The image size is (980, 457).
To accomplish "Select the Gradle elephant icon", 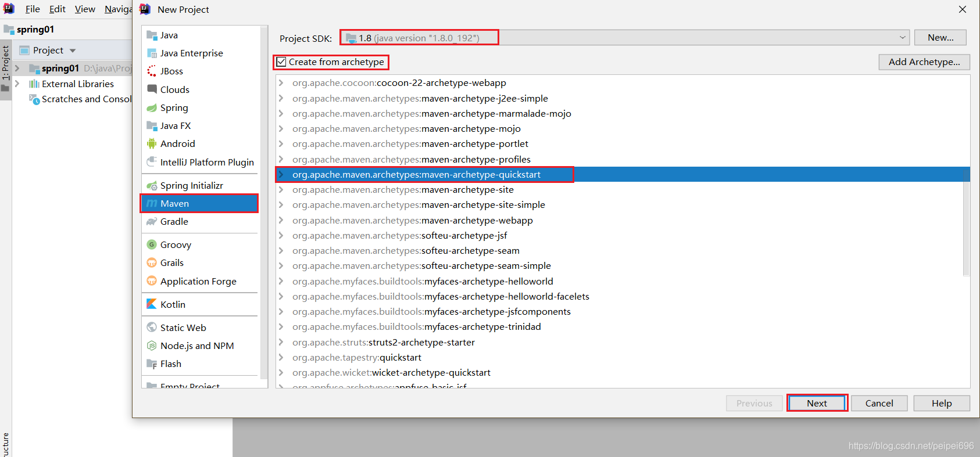I will click(x=152, y=221).
